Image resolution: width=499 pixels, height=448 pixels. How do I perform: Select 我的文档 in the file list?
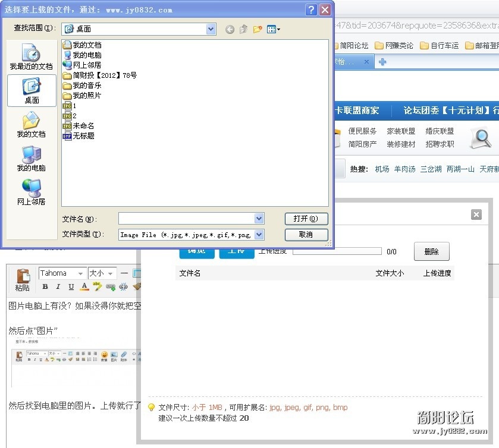(x=82, y=45)
